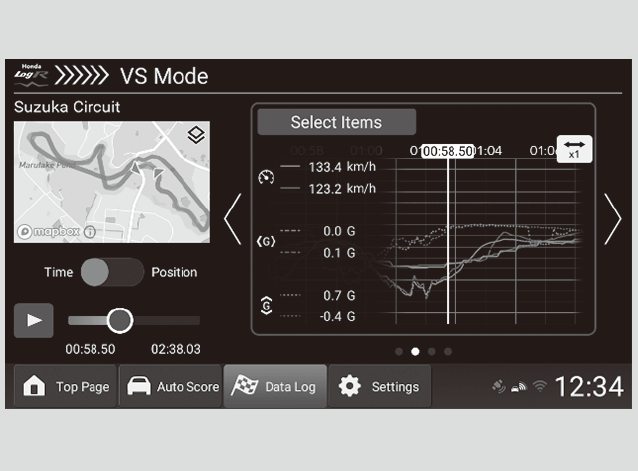Open the Select Items list

pos(336,122)
